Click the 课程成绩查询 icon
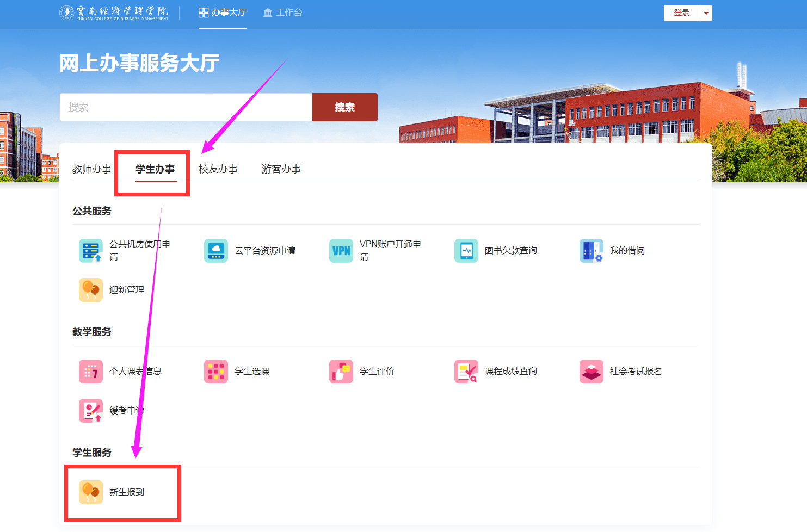This screenshot has width=807, height=532. point(466,372)
